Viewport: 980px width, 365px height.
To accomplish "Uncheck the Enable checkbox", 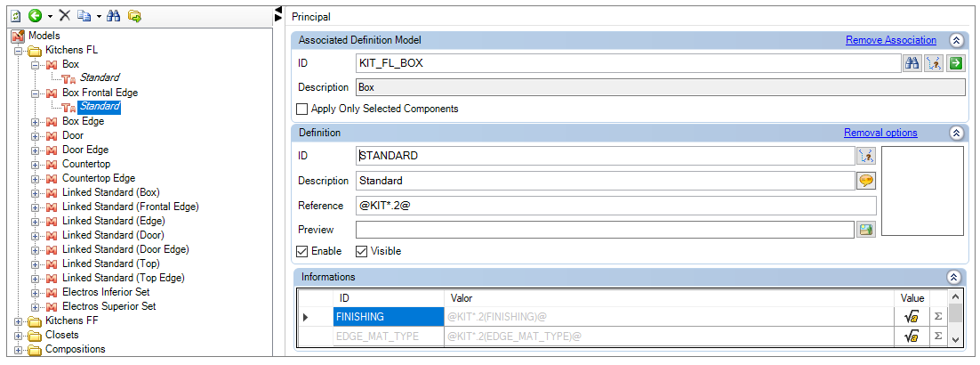I will click(x=302, y=251).
